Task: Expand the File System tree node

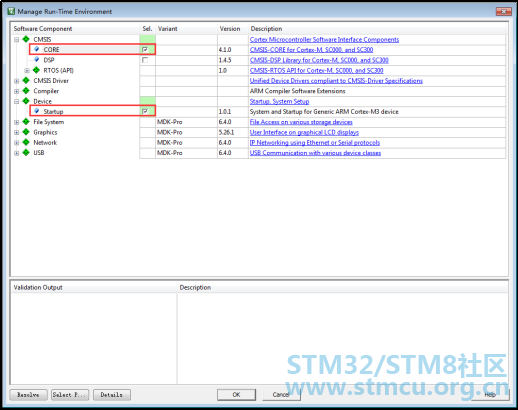Action: 16,122
